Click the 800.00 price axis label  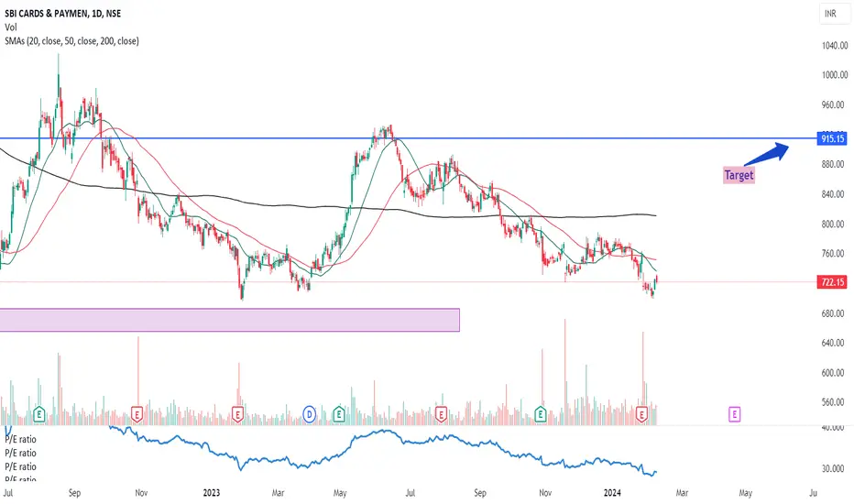pyautogui.click(x=835, y=225)
